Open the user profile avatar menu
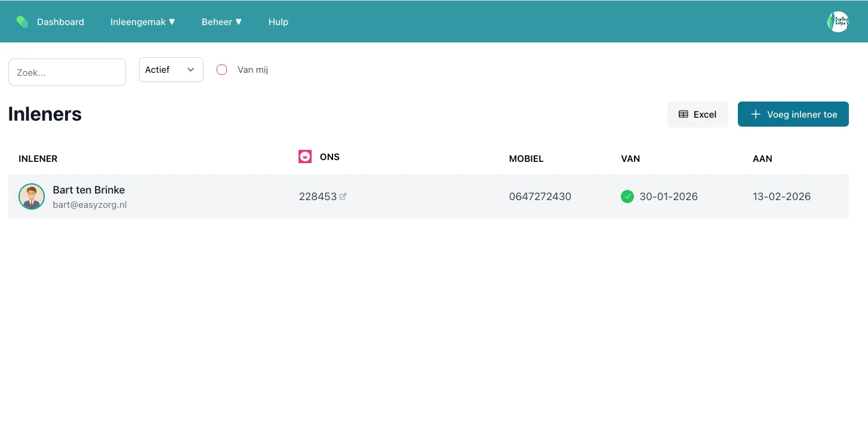This screenshot has width=868, height=439. pyautogui.click(x=838, y=22)
